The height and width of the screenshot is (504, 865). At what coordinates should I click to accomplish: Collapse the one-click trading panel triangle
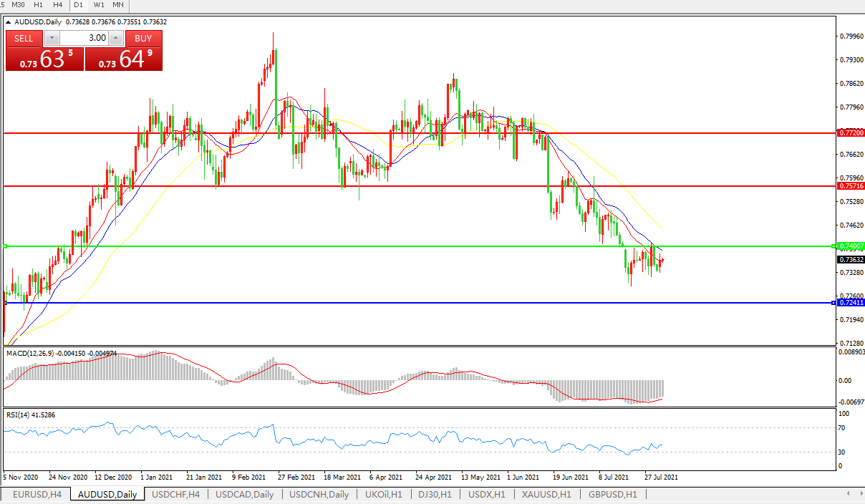[9, 22]
